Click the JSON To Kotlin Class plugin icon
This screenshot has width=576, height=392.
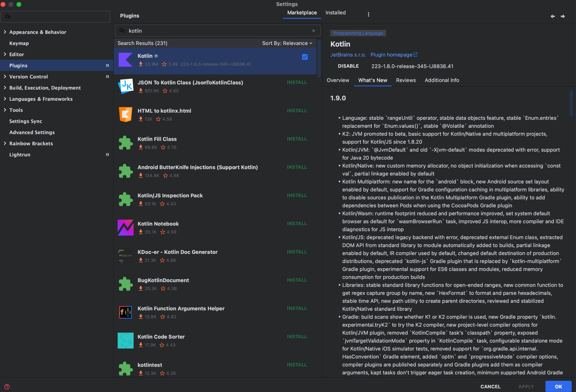coord(125,86)
